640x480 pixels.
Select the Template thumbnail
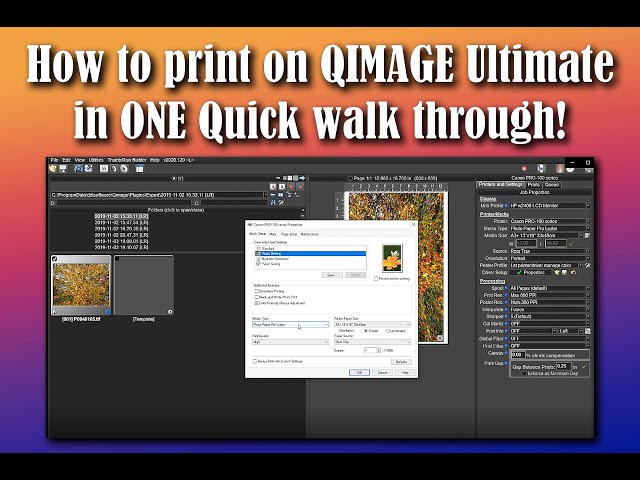[x=144, y=285]
